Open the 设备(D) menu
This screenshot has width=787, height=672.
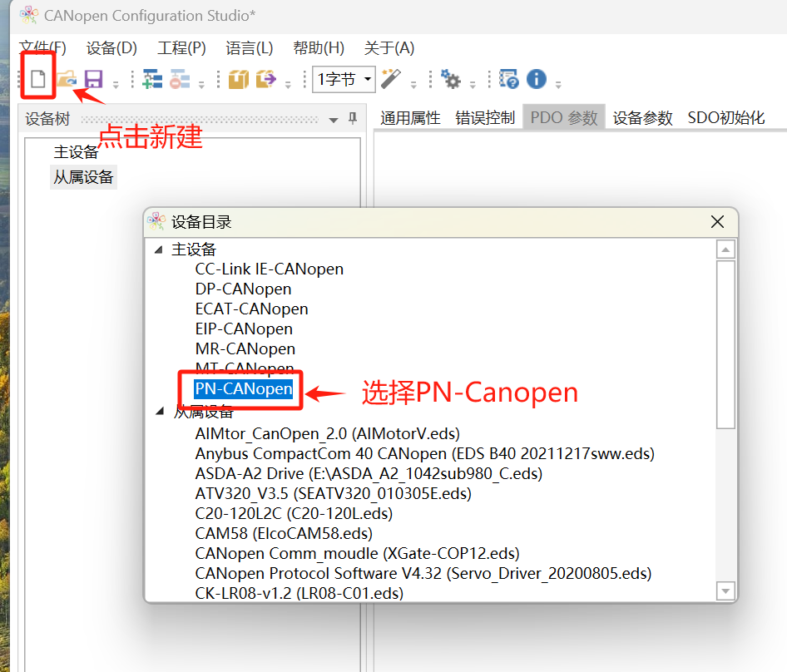[x=111, y=48]
